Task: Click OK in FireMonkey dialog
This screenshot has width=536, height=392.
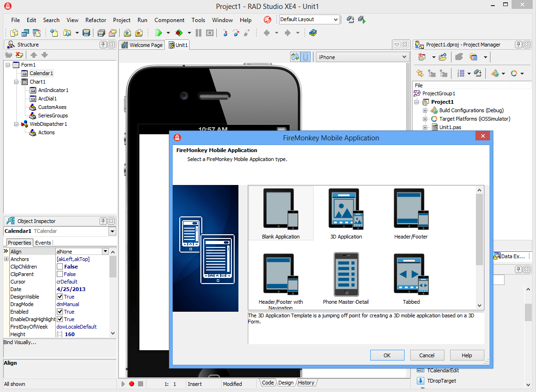Action: (x=387, y=355)
